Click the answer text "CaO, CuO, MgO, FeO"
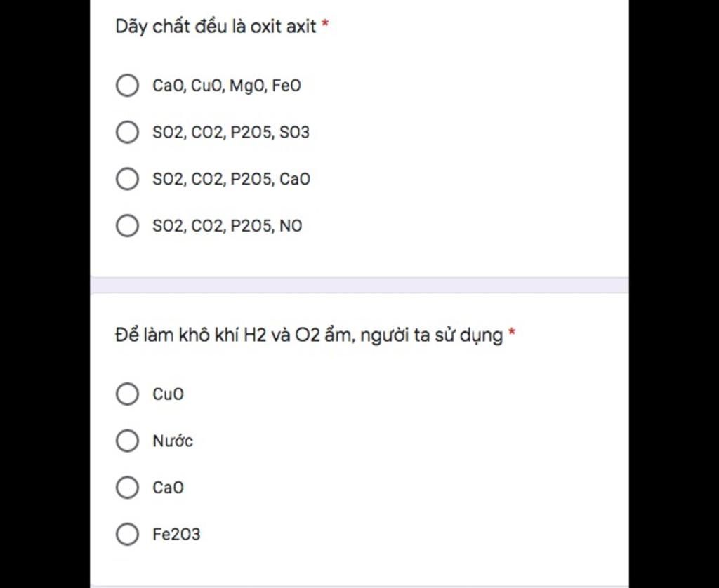719x588 pixels. pos(227,86)
